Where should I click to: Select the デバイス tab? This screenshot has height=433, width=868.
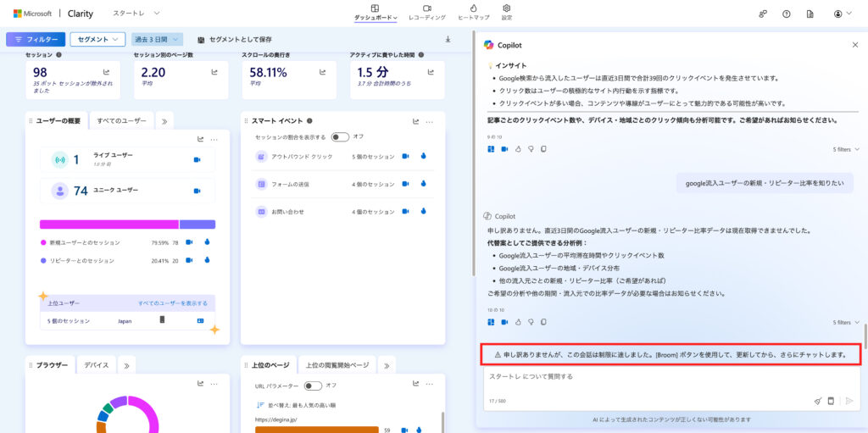click(x=97, y=365)
